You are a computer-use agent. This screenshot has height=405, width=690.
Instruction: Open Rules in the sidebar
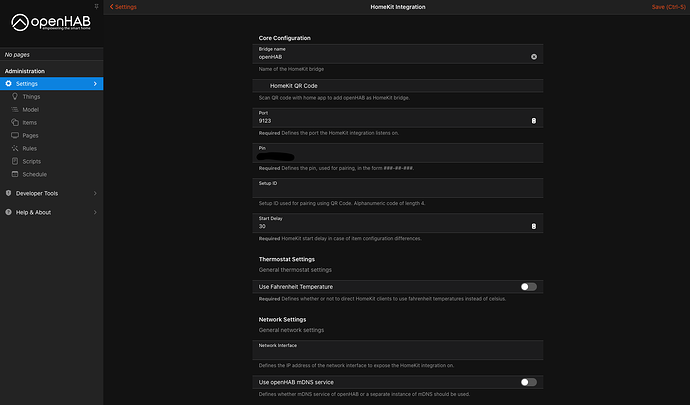[51, 148]
